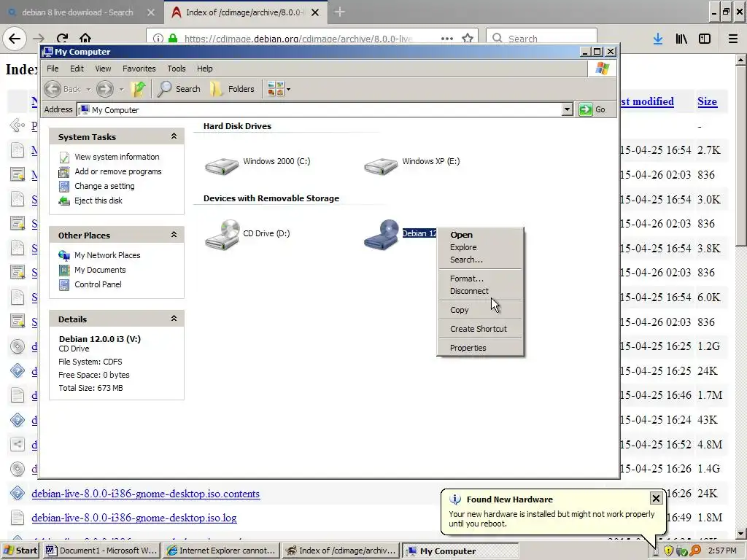Image resolution: width=747 pixels, height=560 pixels.
Task: Switch to Document1 - Microsoft Word taskbar button
Action: click(101, 551)
